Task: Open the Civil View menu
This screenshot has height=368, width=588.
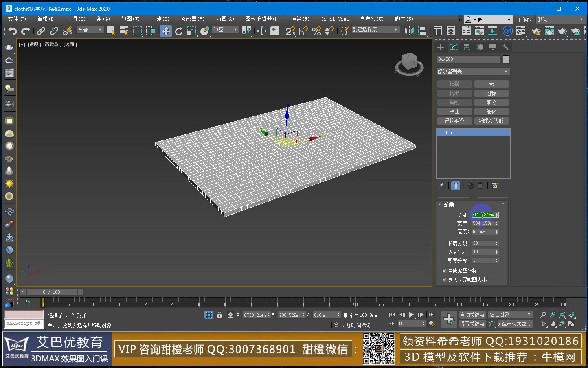Action: coord(335,19)
